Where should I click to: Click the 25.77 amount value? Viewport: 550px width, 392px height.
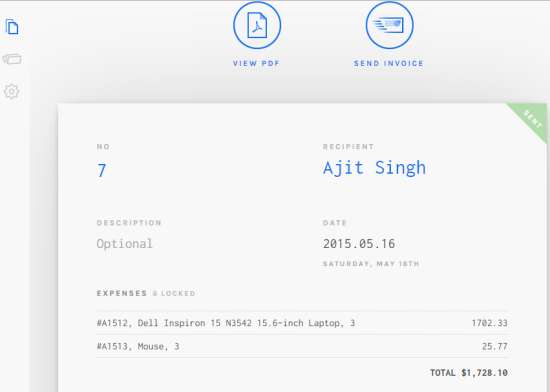pos(495,346)
